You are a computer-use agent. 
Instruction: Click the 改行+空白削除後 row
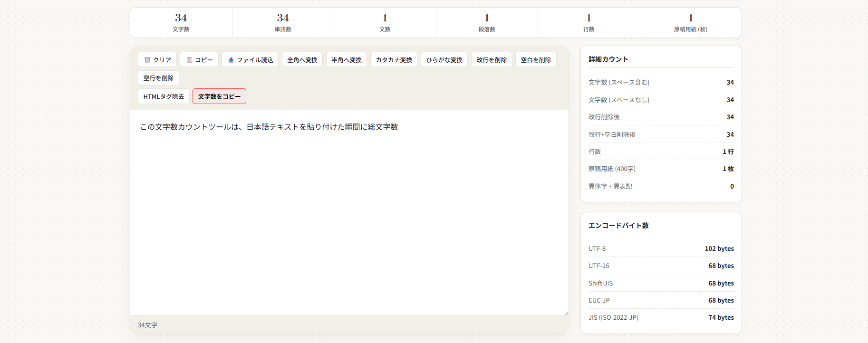[661, 134]
